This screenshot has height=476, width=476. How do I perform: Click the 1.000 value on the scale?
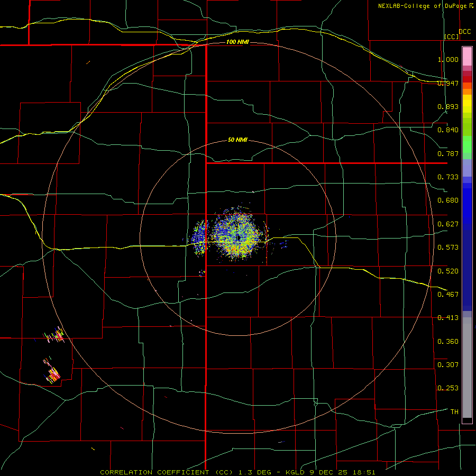point(448,59)
